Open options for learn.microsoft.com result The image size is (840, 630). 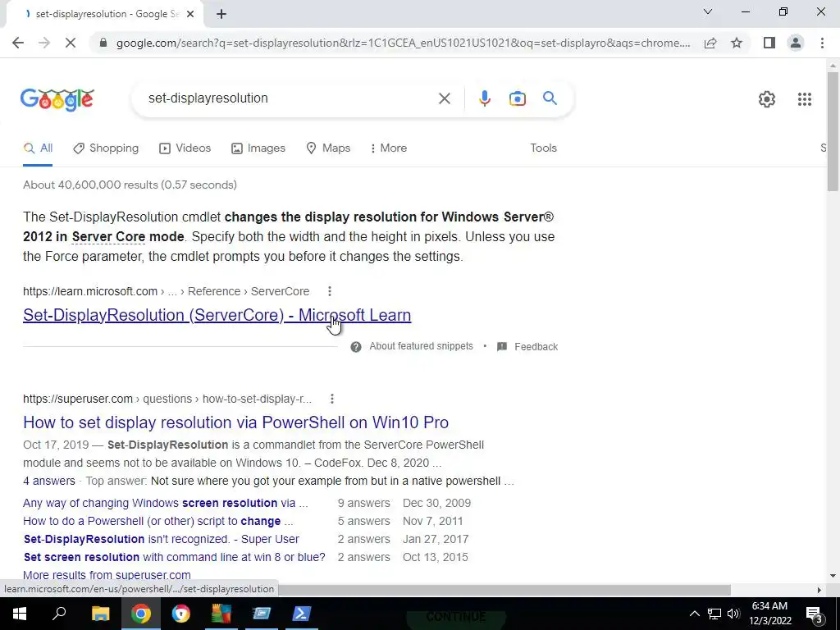point(330,291)
